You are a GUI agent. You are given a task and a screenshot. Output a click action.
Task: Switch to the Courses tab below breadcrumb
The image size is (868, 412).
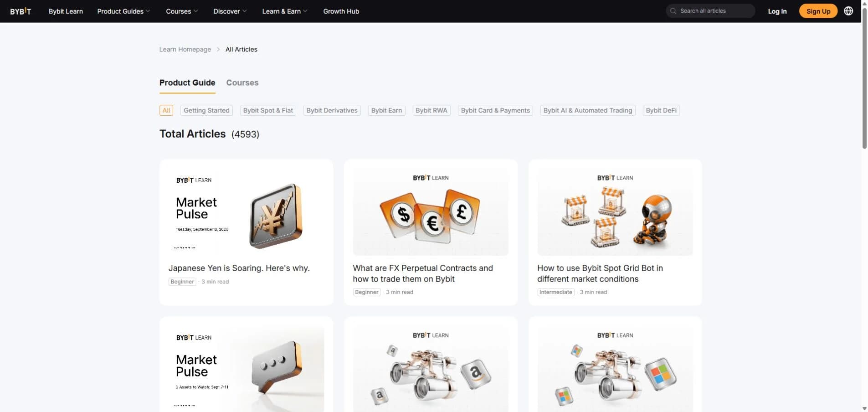(x=242, y=83)
